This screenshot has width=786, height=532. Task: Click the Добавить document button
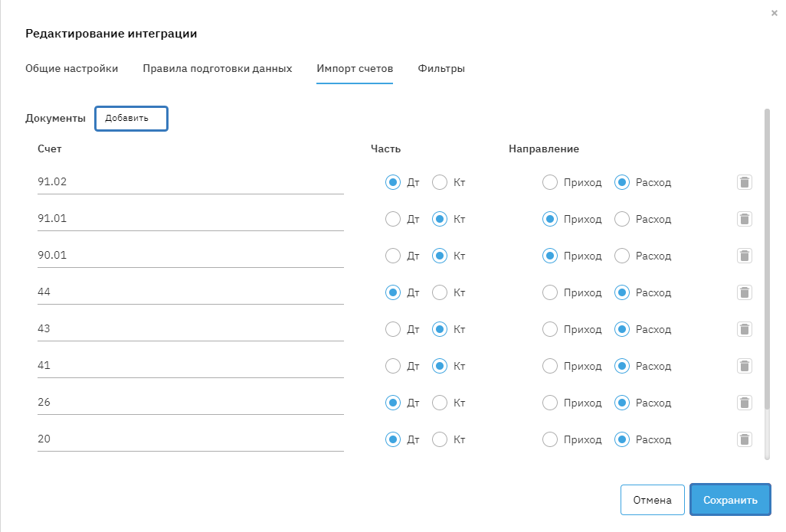(x=131, y=119)
